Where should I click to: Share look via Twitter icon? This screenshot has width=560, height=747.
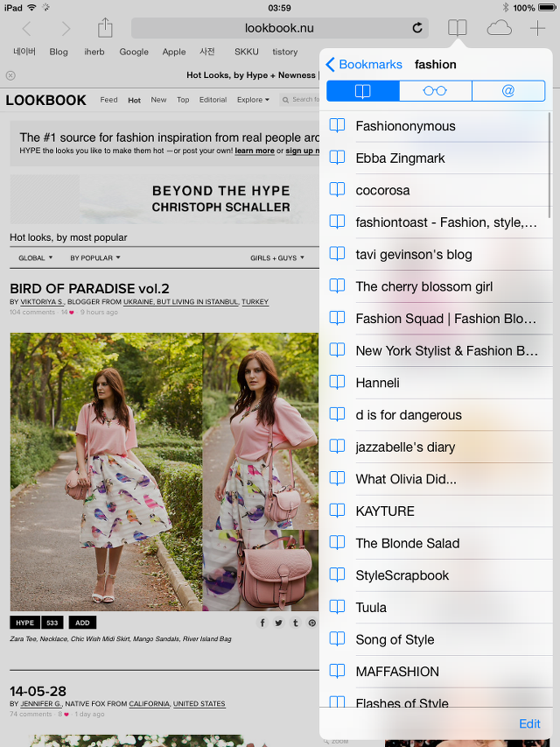278,622
